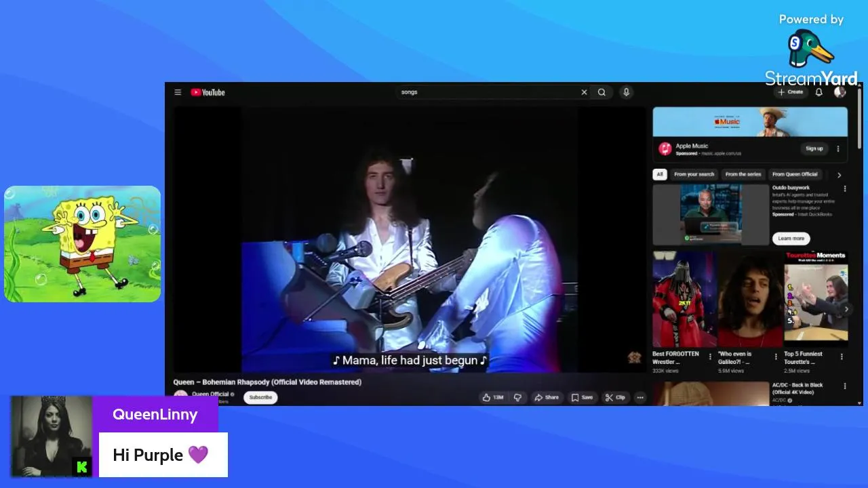Open the notifications bell
The image size is (868, 488).
(x=818, y=92)
